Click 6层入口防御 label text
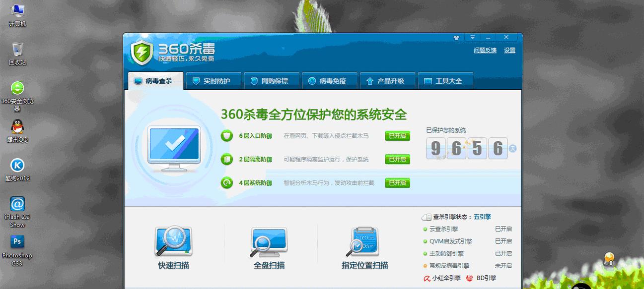 coord(255,136)
